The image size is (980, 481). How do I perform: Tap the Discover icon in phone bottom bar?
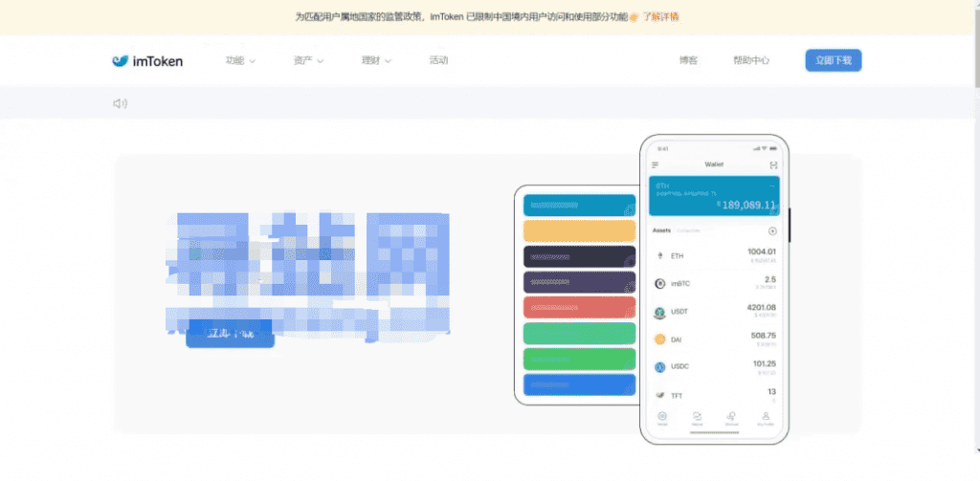click(731, 418)
